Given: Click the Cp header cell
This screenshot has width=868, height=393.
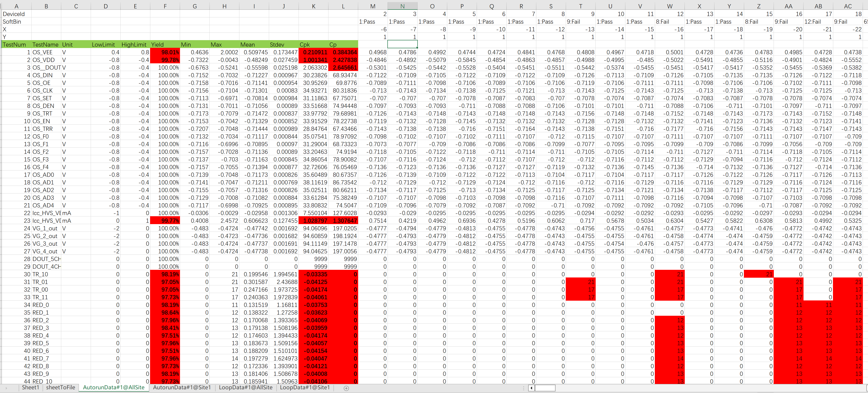Looking at the screenshot, I should pyautogui.click(x=343, y=45).
